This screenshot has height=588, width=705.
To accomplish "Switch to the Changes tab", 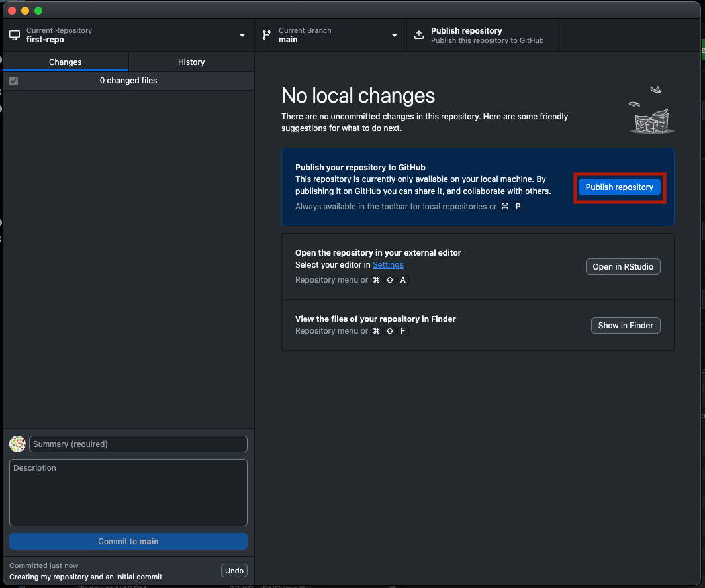I will [66, 62].
